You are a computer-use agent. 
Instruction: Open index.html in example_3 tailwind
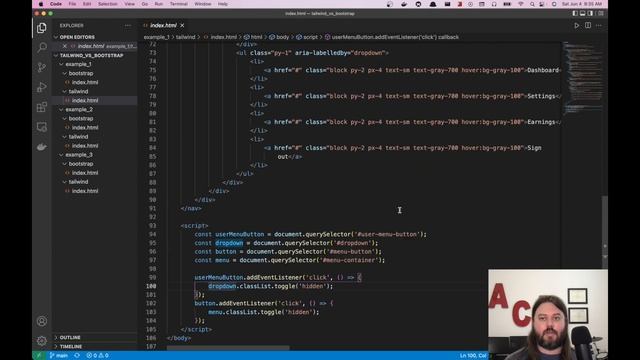pos(95,191)
